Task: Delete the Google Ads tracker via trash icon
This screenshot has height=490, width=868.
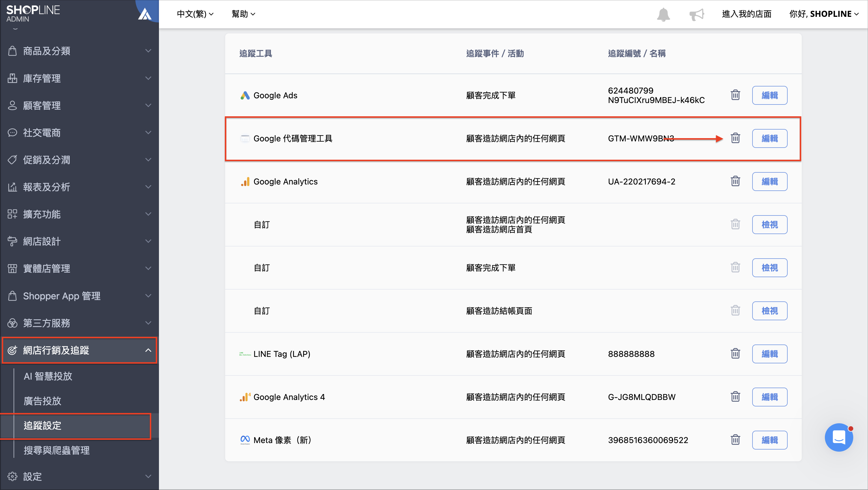Action: pyautogui.click(x=735, y=95)
